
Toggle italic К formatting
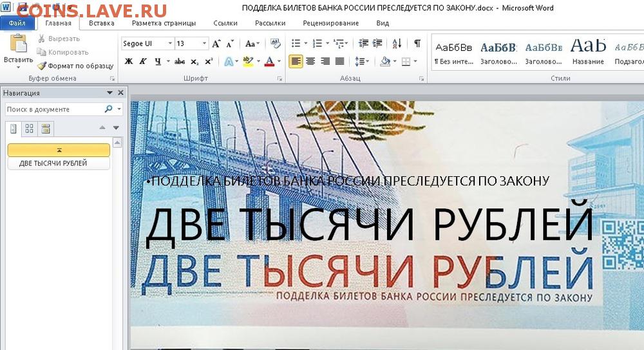143,62
